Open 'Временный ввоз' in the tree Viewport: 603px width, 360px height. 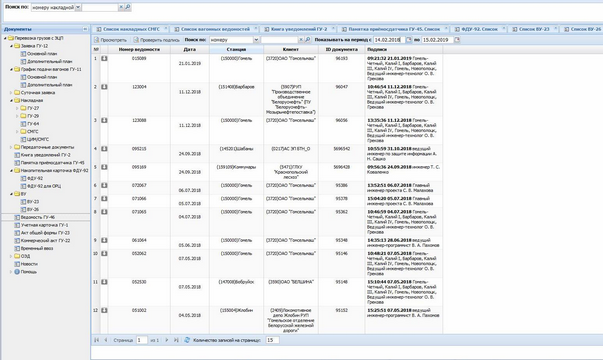click(x=37, y=248)
